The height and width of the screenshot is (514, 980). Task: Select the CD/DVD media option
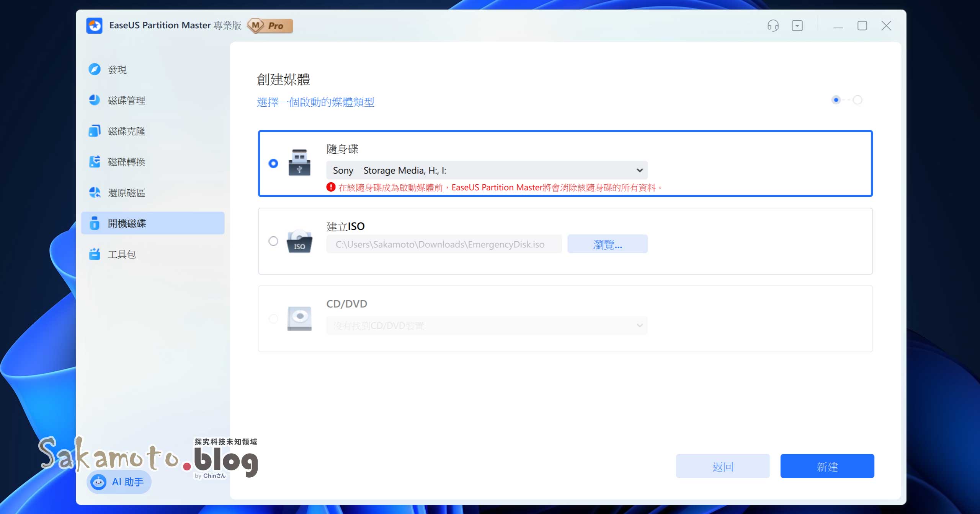pyautogui.click(x=273, y=319)
